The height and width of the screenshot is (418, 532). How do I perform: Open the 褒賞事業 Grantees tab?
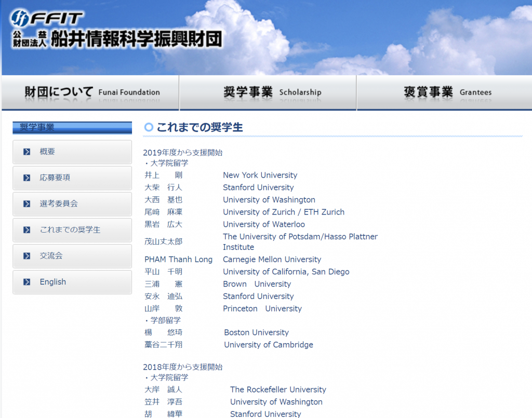[x=445, y=92]
